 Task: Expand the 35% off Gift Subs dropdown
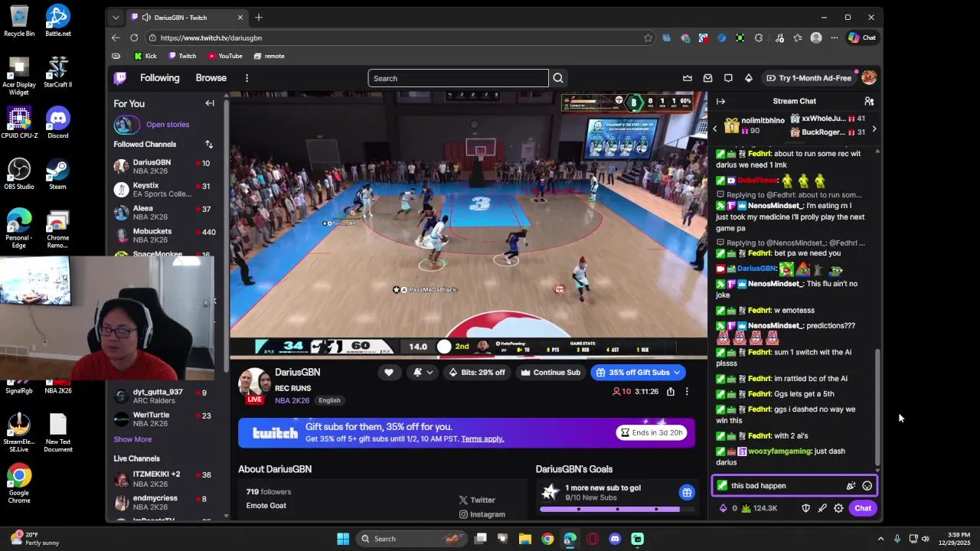pyautogui.click(x=677, y=373)
